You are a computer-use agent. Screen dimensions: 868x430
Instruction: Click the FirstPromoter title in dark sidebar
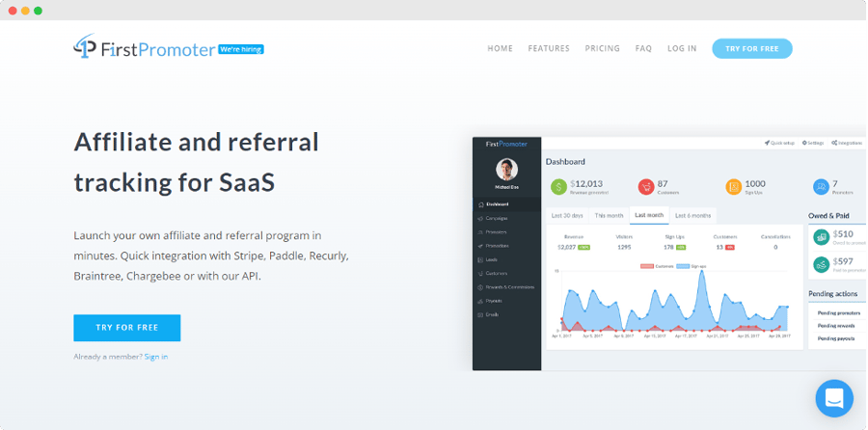click(506, 144)
